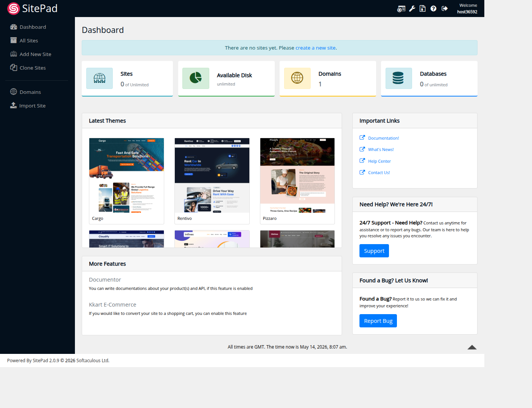Screen dimensions: 532x408
Task: Click the external-link icon beside What's News!
Action: coord(362,149)
